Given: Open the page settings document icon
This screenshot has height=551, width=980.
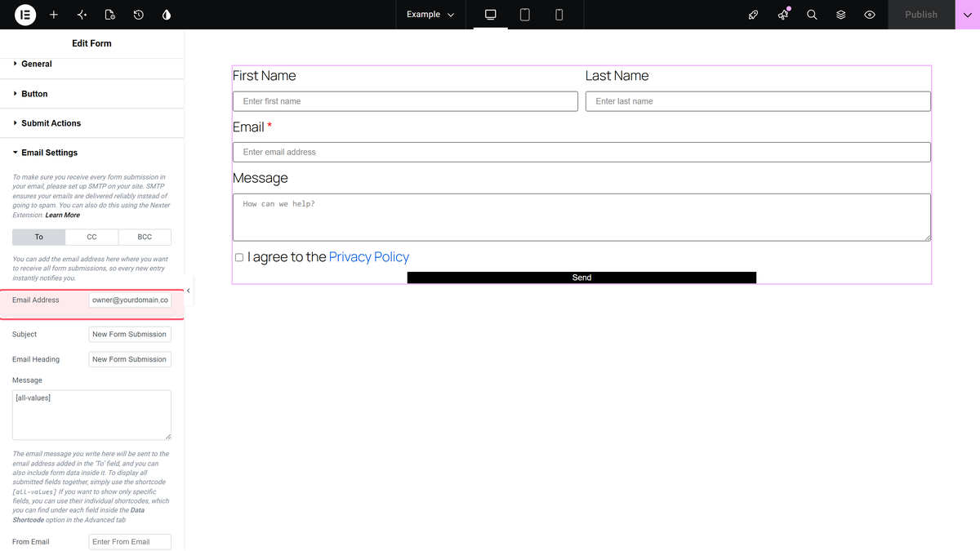Looking at the screenshot, I should pyautogui.click(x=110, y=15).
